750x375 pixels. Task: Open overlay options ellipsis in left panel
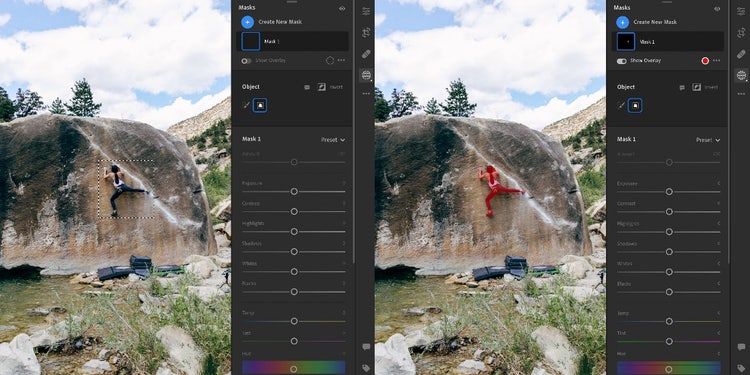point(341,61)
